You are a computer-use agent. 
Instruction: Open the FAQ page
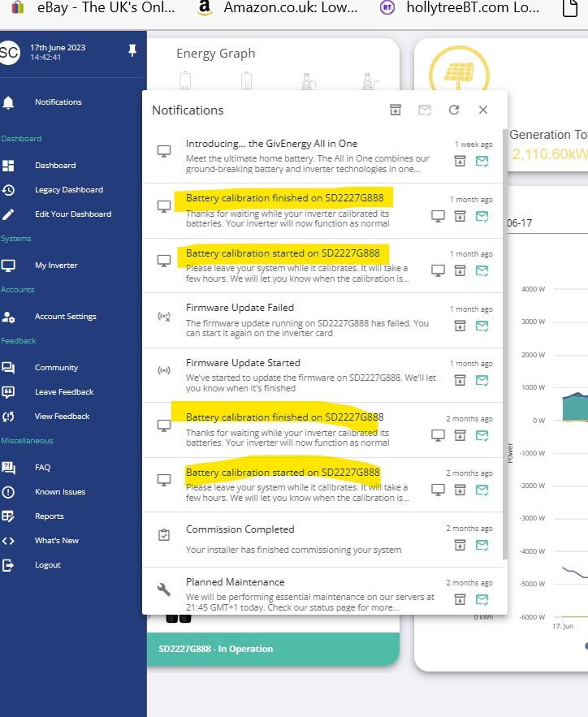pyautogui.click(x=42, y=468)
